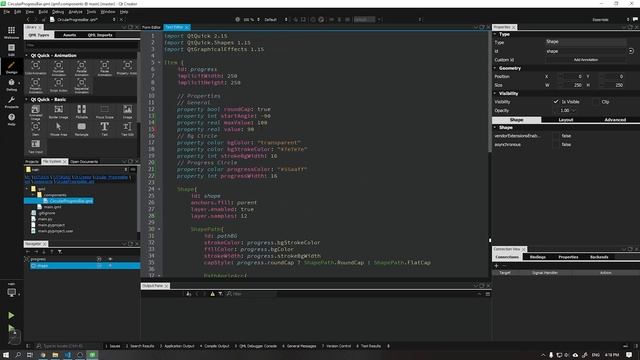Toggle export of shape item as alias
640x360 pixels.
point(99,266)
